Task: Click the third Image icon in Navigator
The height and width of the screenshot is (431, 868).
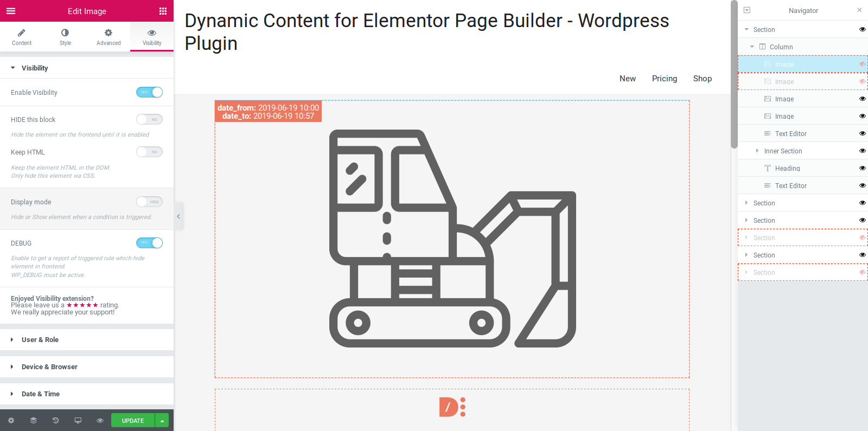Action: click(768, 99)
